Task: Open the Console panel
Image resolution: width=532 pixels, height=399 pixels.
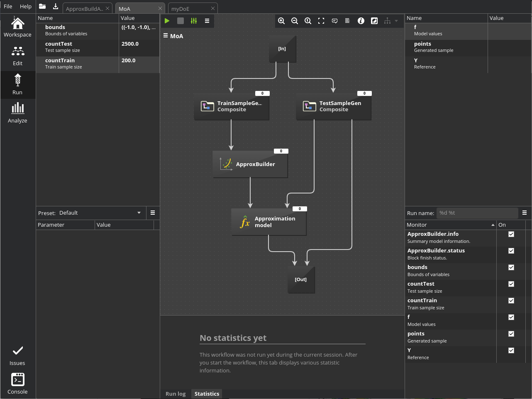Action: [17, 384]
